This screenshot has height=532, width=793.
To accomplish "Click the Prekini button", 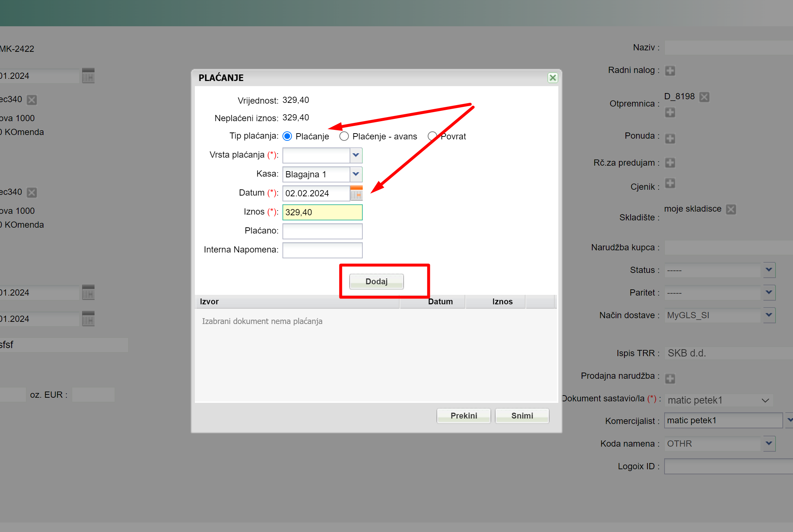I will point(463,416).
